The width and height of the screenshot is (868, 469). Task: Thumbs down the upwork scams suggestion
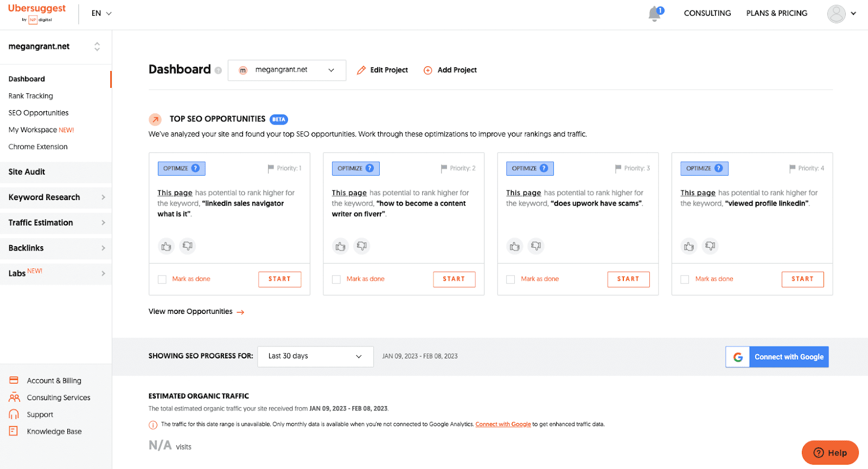536,246
